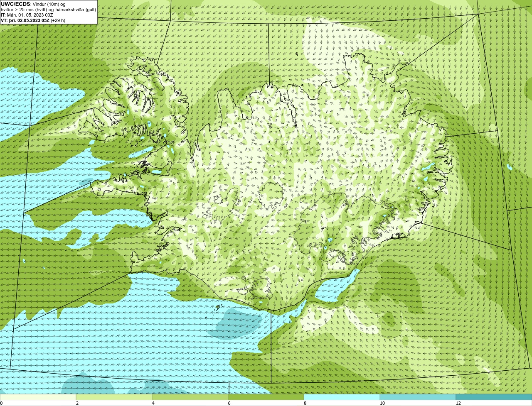The image size is (532, 406).
Task: Click the medium green 4–6 legend swatch
Action: point(190,397)
